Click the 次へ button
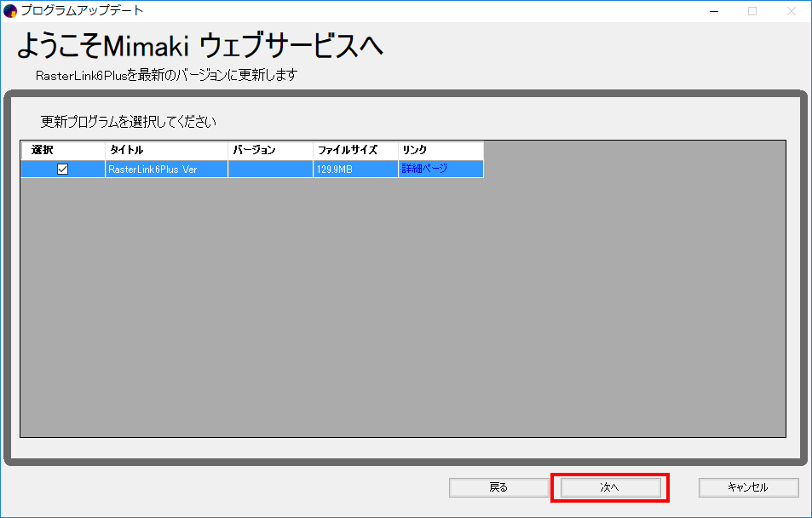812x518 pixels. tap(611, 487)
